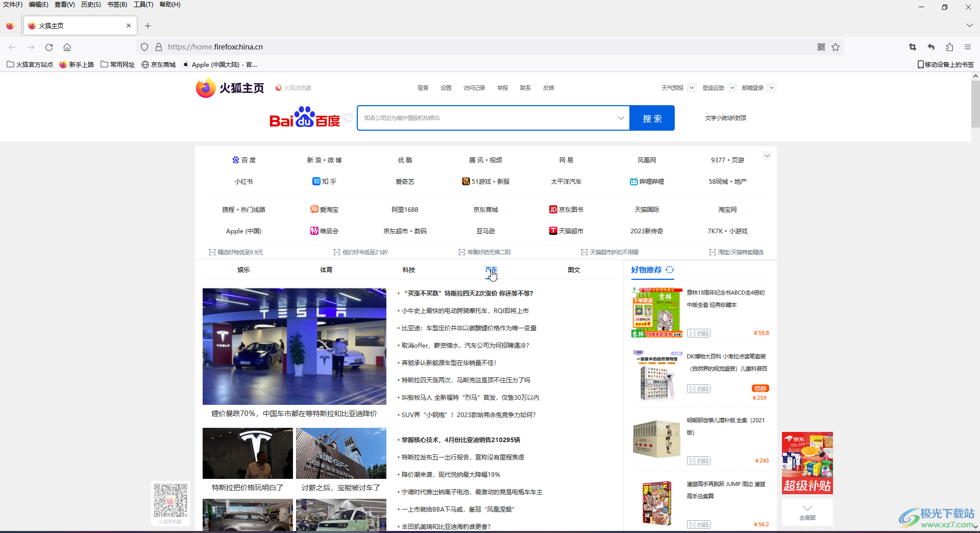Click the padlock site info icon
The height and width of the screenshot is (533, 980).
pos(159,47)
